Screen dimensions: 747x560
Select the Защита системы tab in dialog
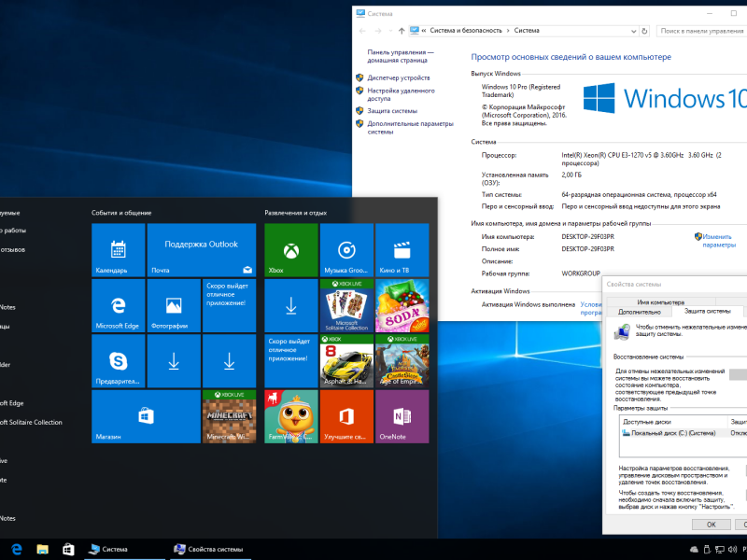(x=708, y=312)
